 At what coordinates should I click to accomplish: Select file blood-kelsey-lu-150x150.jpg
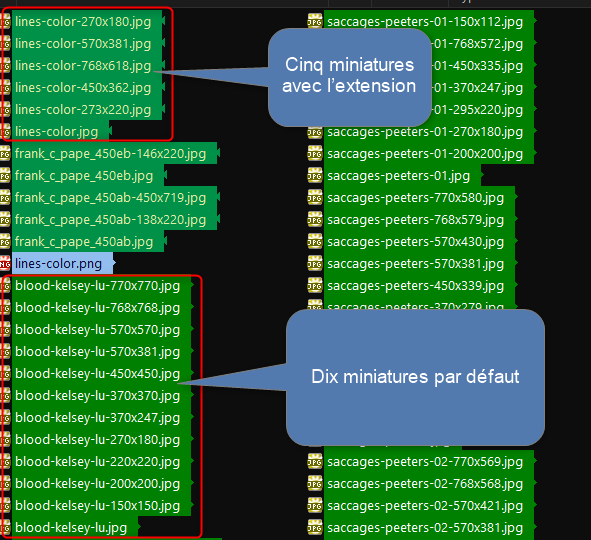click(98, 506)
